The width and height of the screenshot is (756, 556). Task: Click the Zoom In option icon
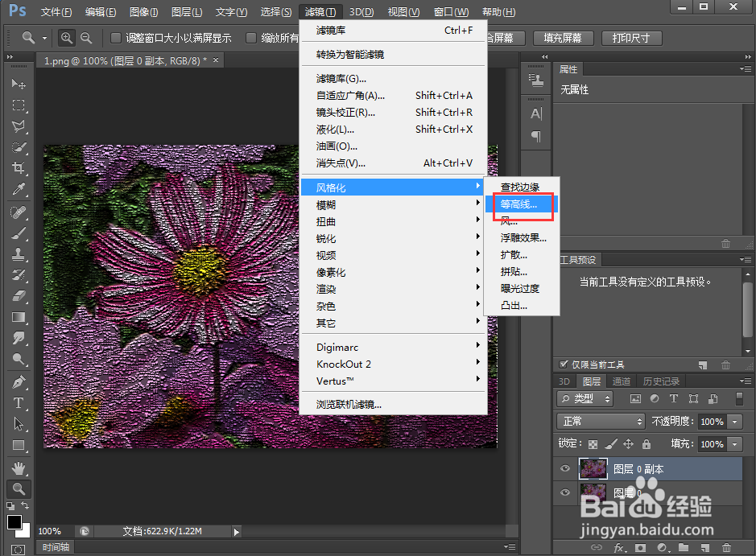67,38
